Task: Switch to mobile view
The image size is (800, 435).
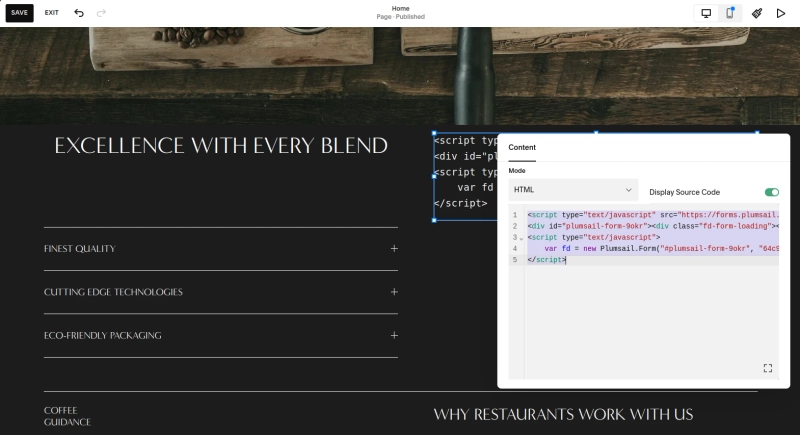Action: (730, 13)
